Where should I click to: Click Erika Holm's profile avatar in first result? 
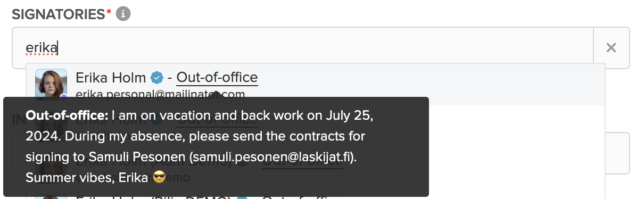(51, 84)
